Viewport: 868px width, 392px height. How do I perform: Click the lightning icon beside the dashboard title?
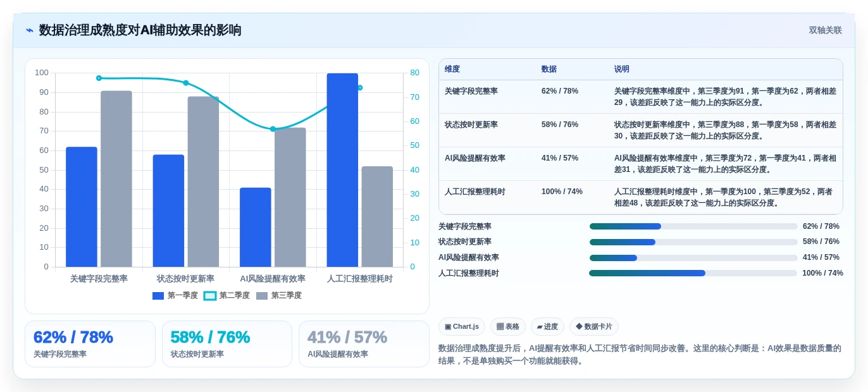[30, 30]
